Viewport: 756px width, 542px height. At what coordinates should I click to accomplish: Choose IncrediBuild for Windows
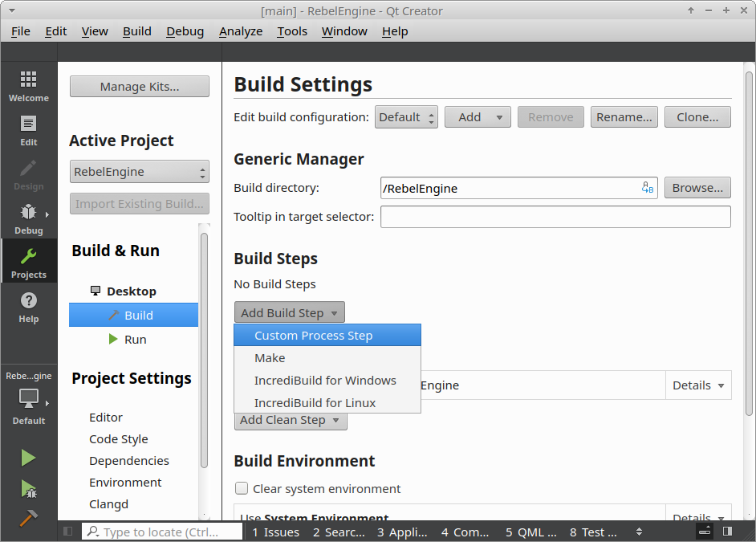[327, 381]
